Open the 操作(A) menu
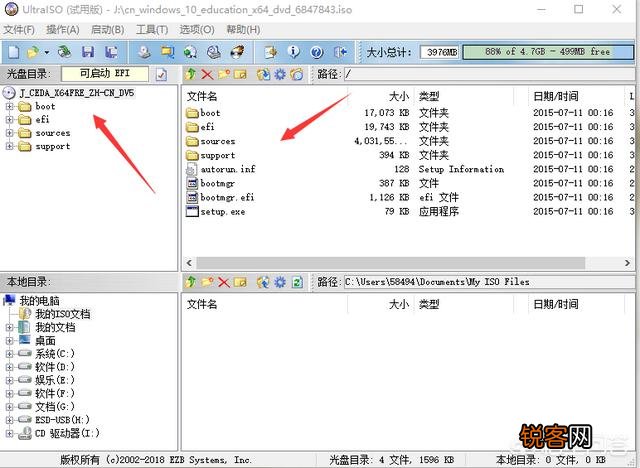This screenshot has width=640, height=468. coord(62,30)
